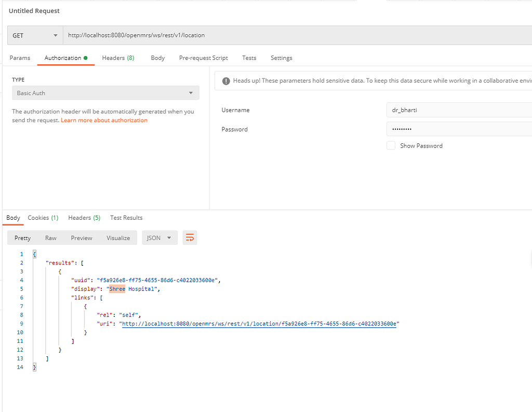Expand the Basic Auth type dropdown
This screenshot has height=412, width=532.
pos(105,93)
